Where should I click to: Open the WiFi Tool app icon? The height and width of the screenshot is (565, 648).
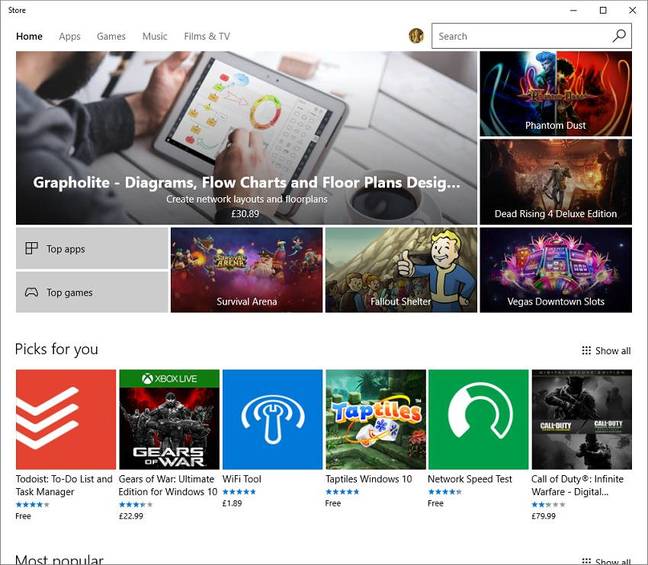272,419
